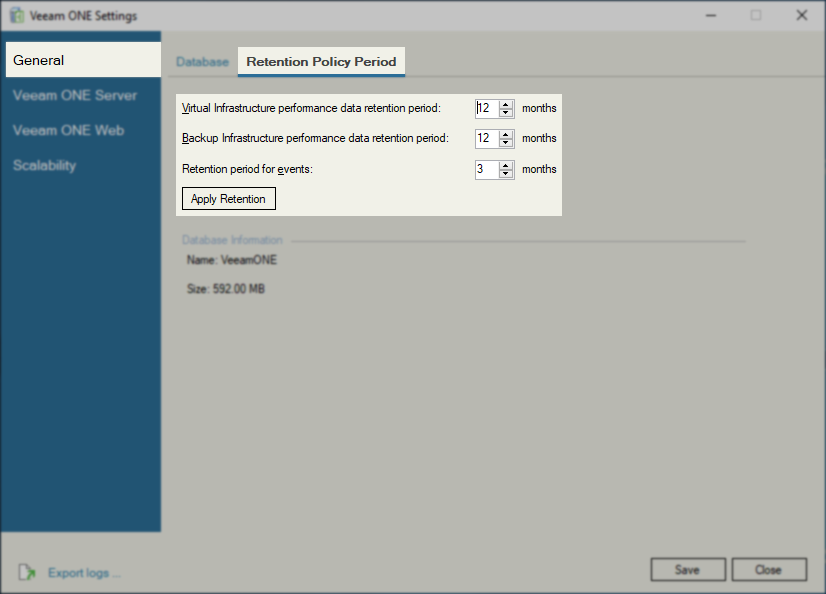Decrease Backup Infrastructure retention months
The height and width of the screenshot is (594, 826).
pos(506,142)
